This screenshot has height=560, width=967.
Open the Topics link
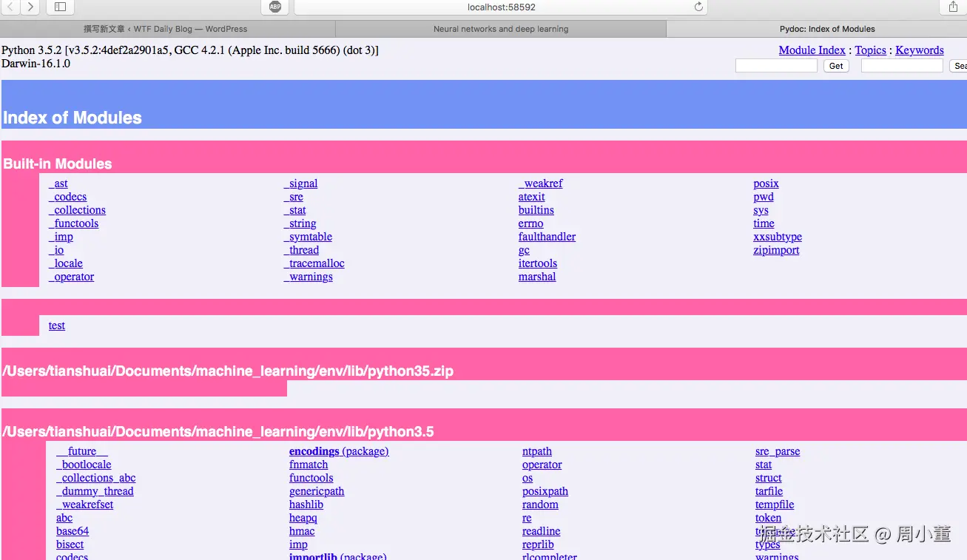click(871, 50)
